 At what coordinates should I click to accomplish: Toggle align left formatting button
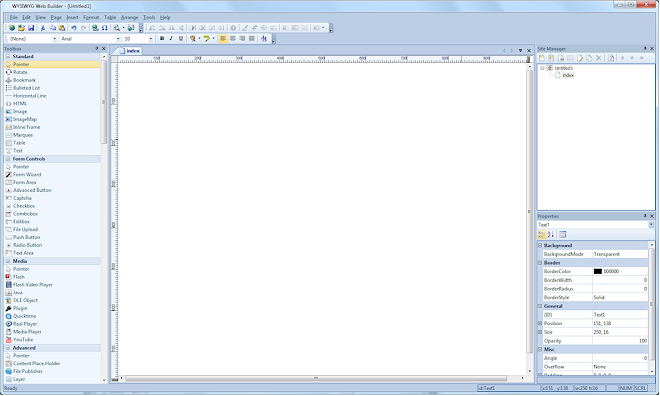pos(223,39)
